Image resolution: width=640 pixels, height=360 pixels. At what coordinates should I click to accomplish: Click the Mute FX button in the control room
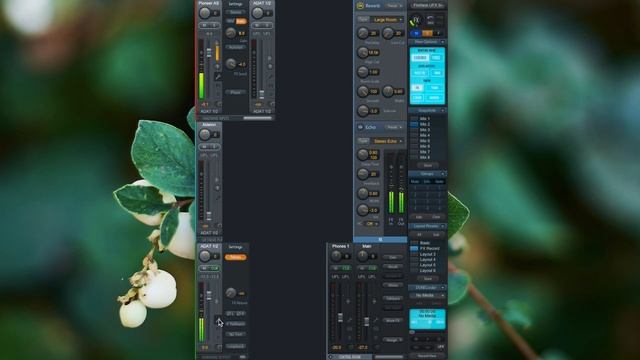pos(393,320)
